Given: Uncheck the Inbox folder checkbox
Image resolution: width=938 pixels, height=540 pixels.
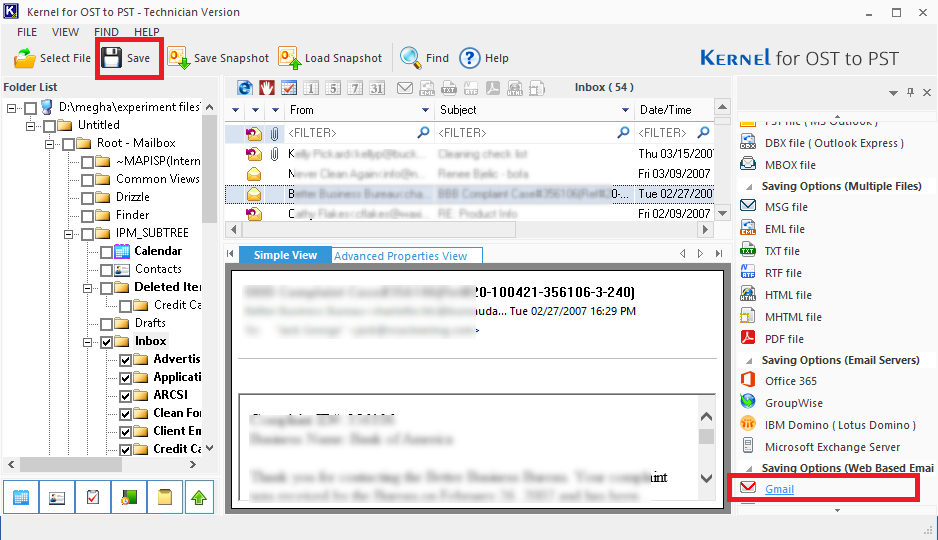Looking at the screenshot, I should click(x=106, y=342).
